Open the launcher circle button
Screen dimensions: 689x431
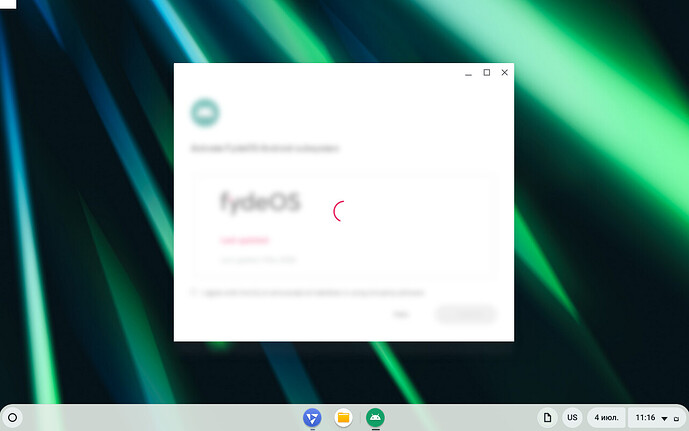coord(12,417)
